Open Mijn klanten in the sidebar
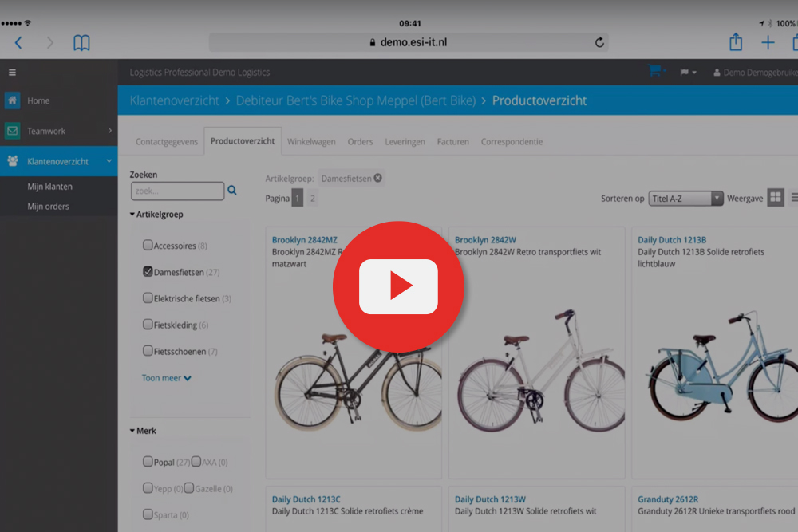This screenshot has height=532, width=798. (x=49, y=187)
